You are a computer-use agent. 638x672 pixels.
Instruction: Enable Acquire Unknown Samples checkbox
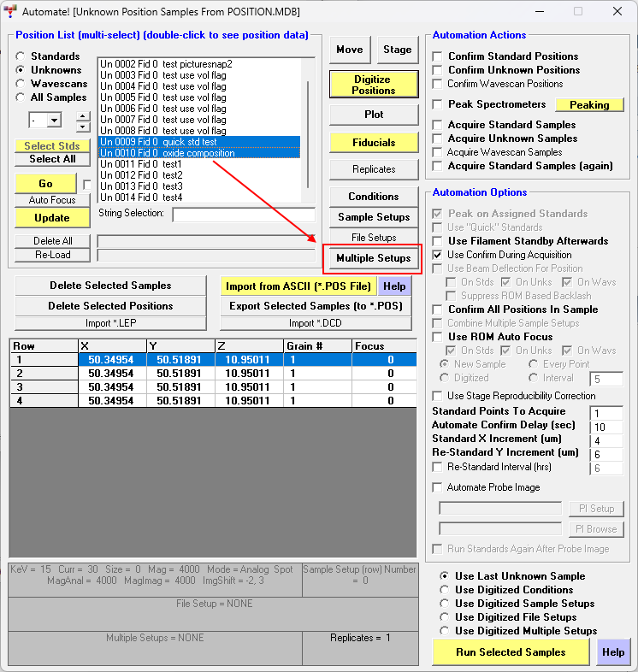[439, 139]
